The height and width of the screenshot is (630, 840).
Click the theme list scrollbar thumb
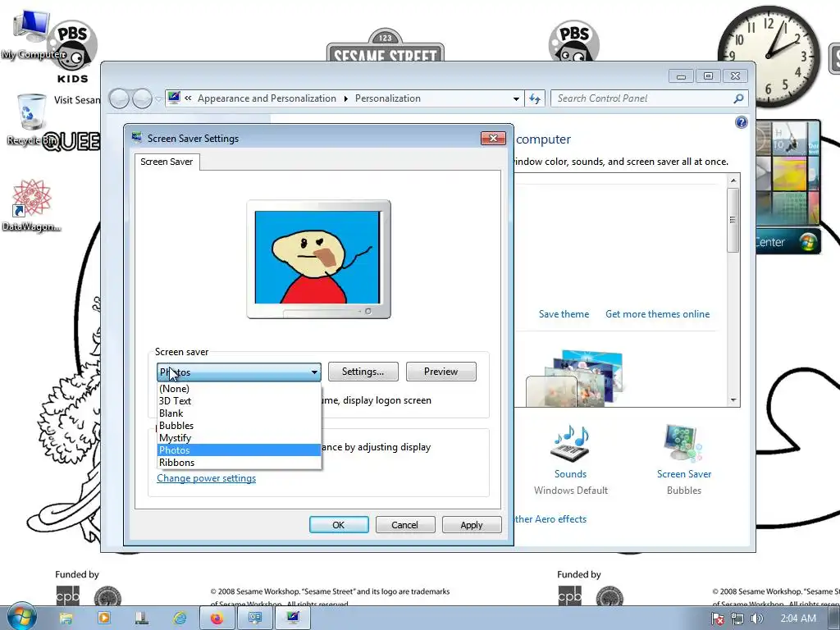(x=733, y=220)
